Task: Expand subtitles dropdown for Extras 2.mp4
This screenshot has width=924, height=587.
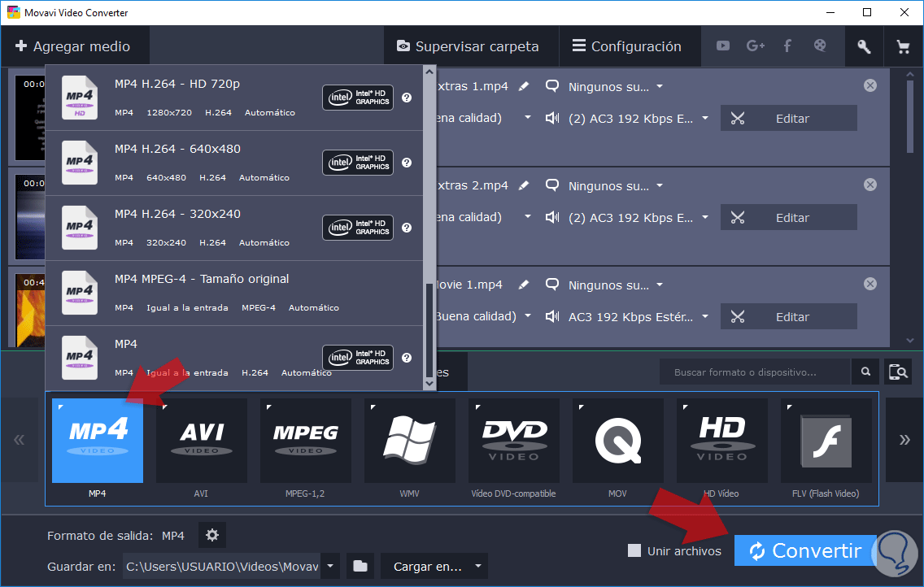Action: [x=660, y=186]
